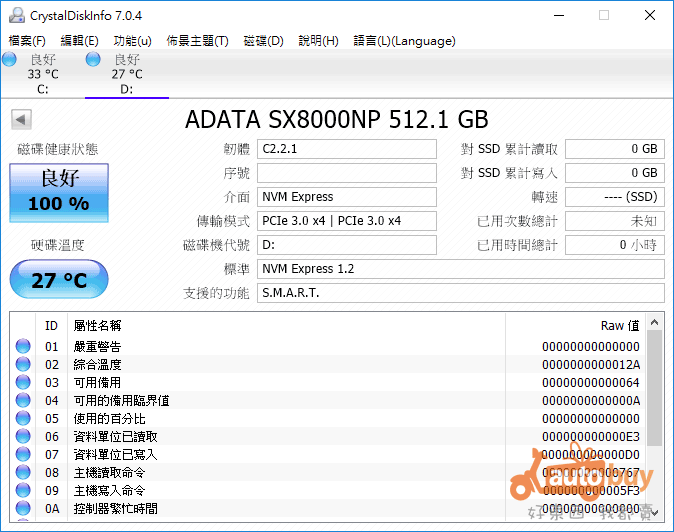Screen dimensions: 674x532
Task: Click the SSD total reads field (累計讀取)
Action: (x=615, y=149)
